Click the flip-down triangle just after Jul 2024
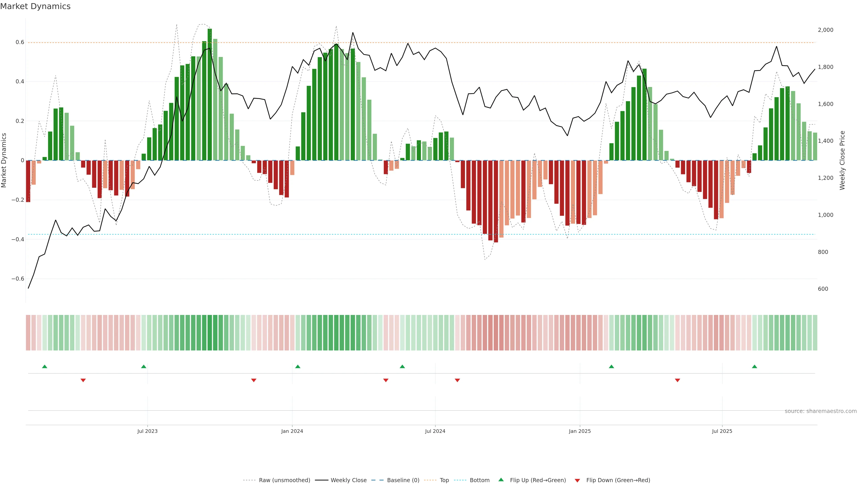 click(457, 380)
